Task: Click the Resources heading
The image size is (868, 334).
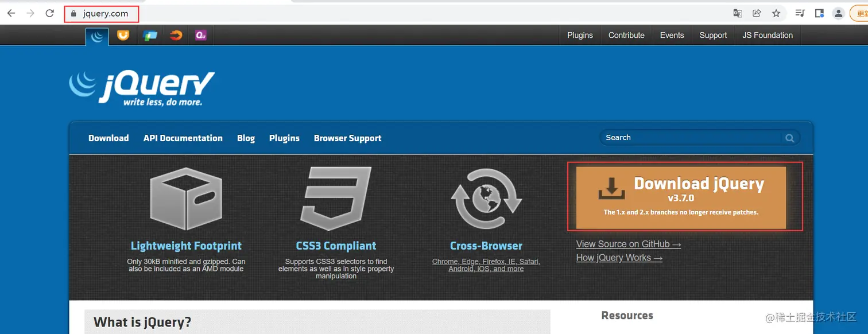Action: [627, 315]
